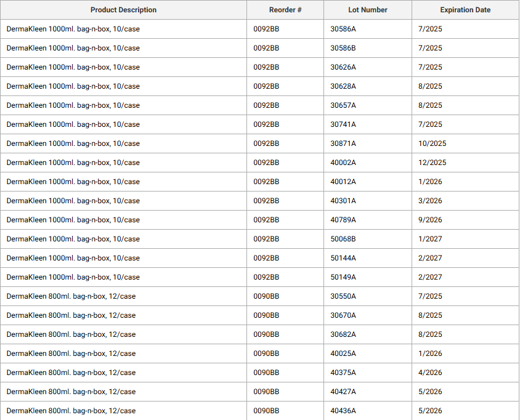Viewport: 520px width, 420px height.
Task: Click expiration 5/2026 for lot 40427A
Action: [430, 392]
